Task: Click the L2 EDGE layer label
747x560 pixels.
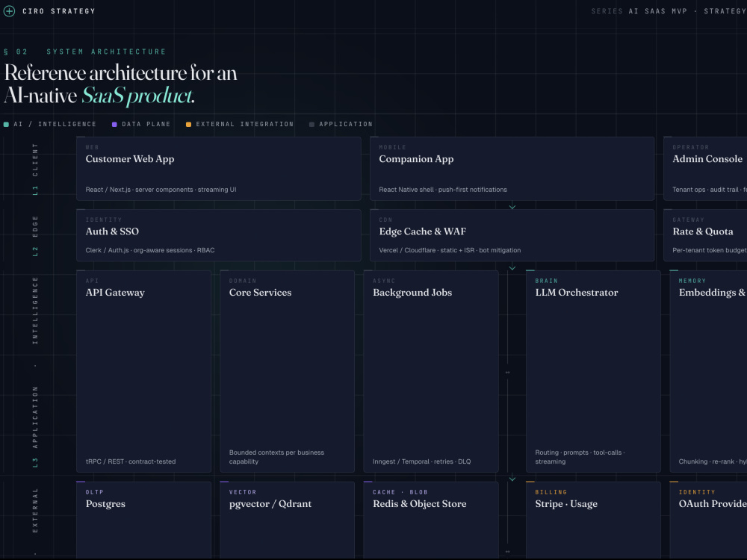Action: click(35, 236)
